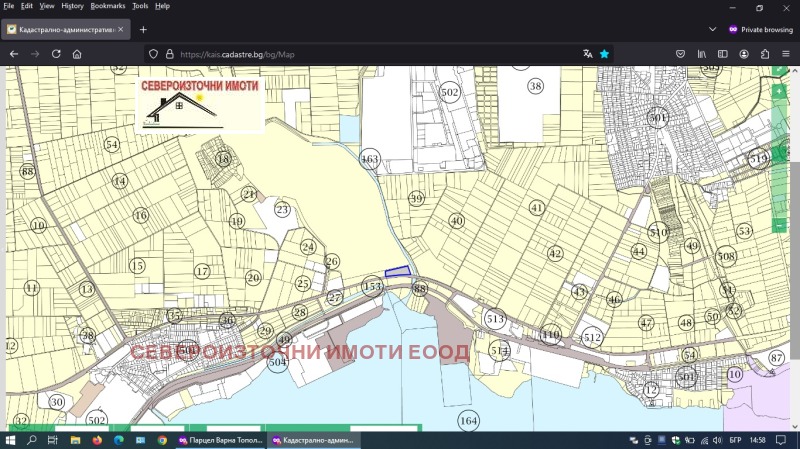
Task: Open the Library toolbar icon
Action: [x=702, y=54]
